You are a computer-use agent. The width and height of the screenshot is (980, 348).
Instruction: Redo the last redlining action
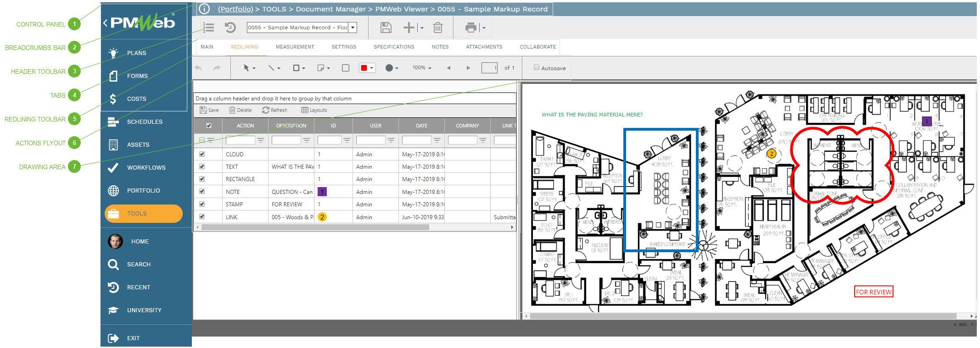(217, 68)
